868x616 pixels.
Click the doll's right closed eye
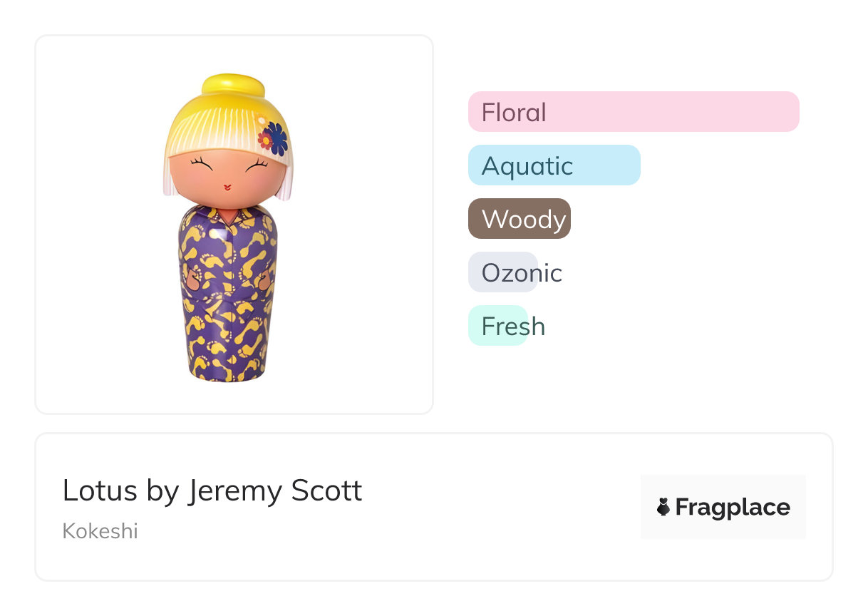(256, 167)
